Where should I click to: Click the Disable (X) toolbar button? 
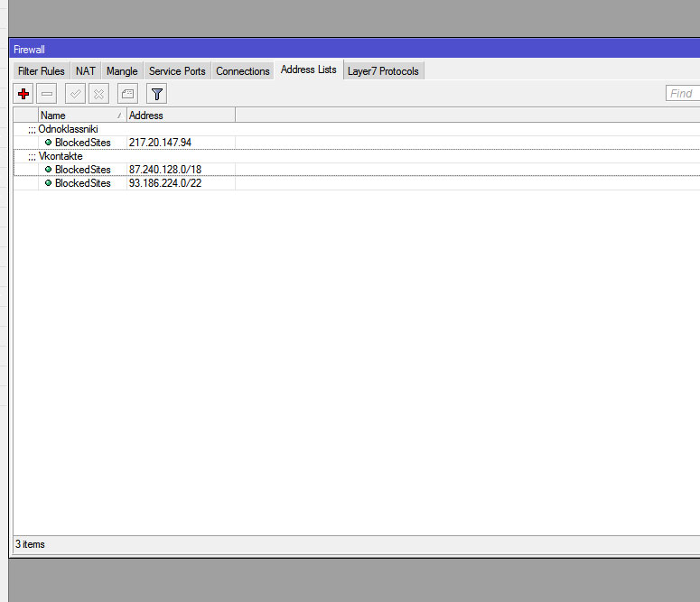click(99, 94)
